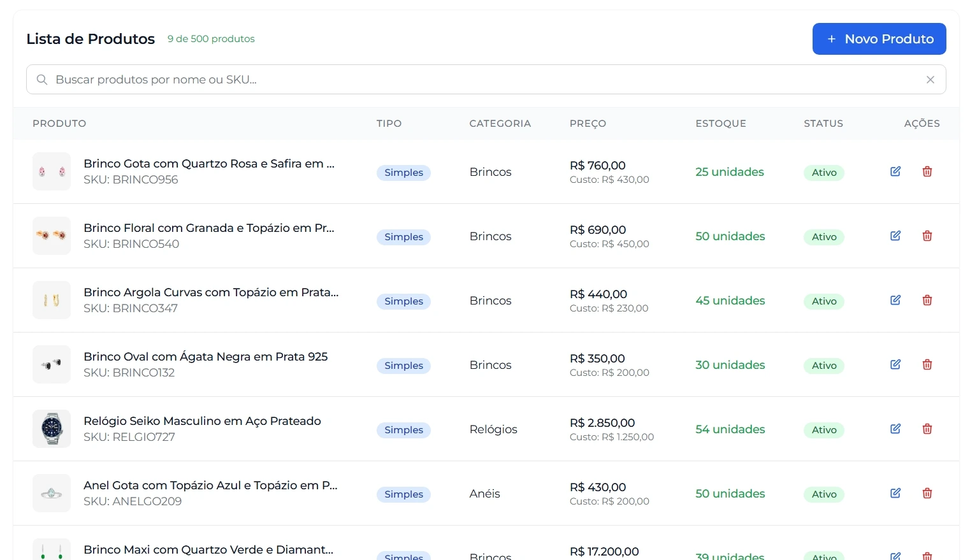Click the Ativo status badge for BRINCO347

pyautogui.click(x=823, y=301)
